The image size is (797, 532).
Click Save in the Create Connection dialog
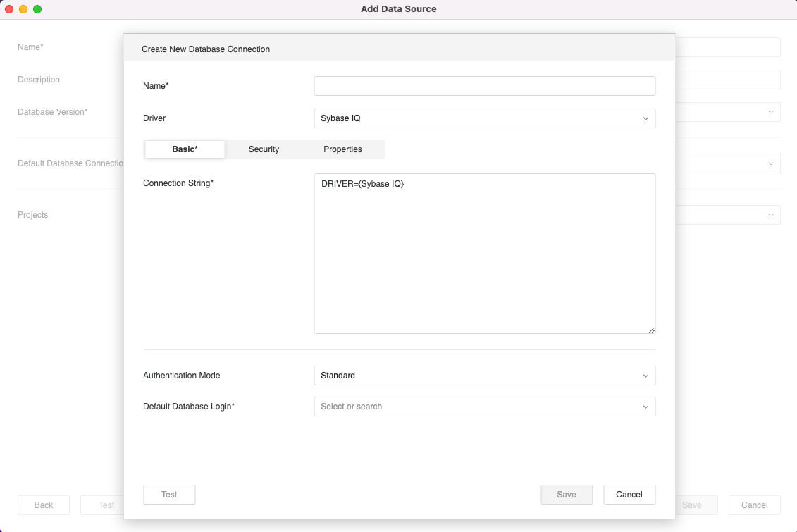(567, 495)
